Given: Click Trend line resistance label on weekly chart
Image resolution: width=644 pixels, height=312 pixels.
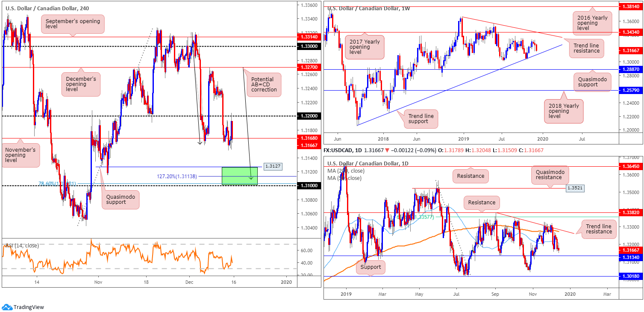Looking at the screenshot, I should tap(588, 48).
